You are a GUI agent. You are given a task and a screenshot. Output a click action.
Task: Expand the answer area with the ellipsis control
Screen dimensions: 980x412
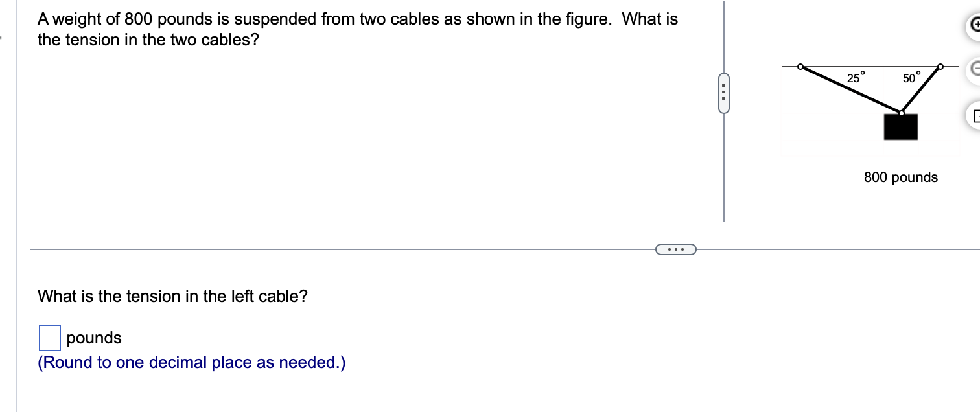pos(676,249)
